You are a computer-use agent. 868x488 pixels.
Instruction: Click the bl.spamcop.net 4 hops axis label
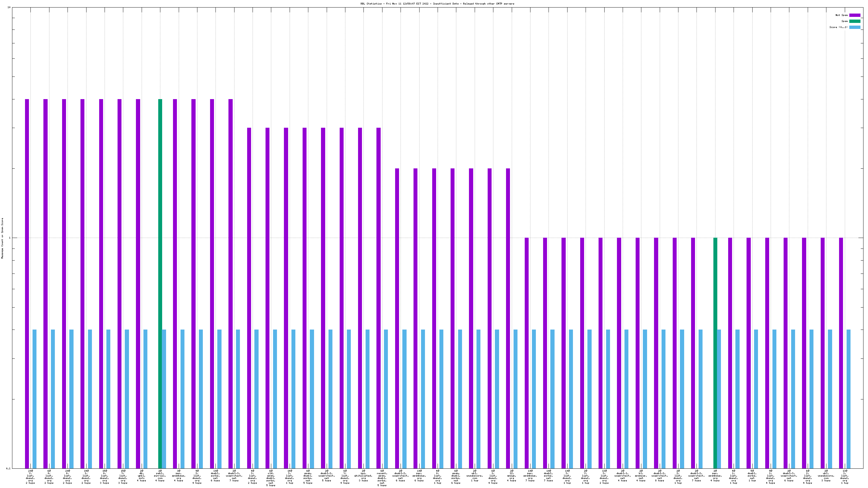coord(641,476)
